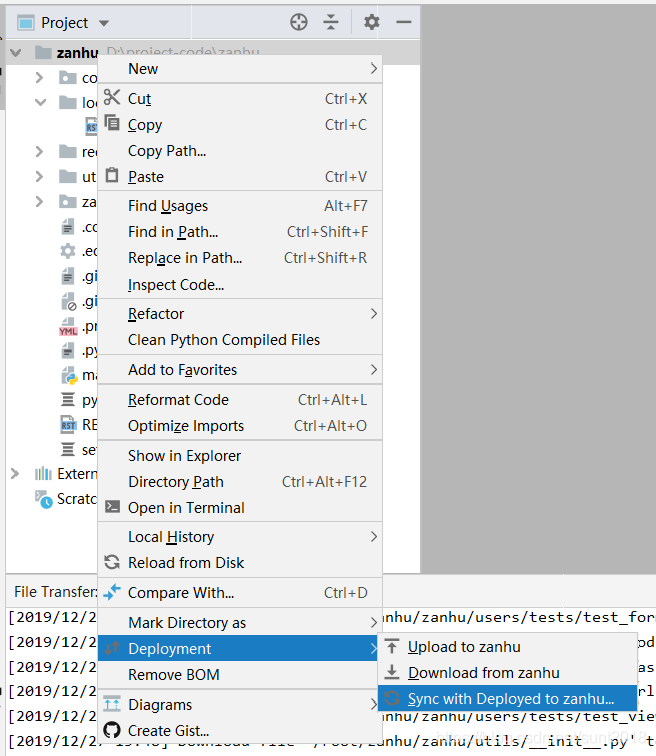Open the Project view dropdown arrow
Image resolution: width=656 pixels, height=756 pixels.
[x=104, y=23]
